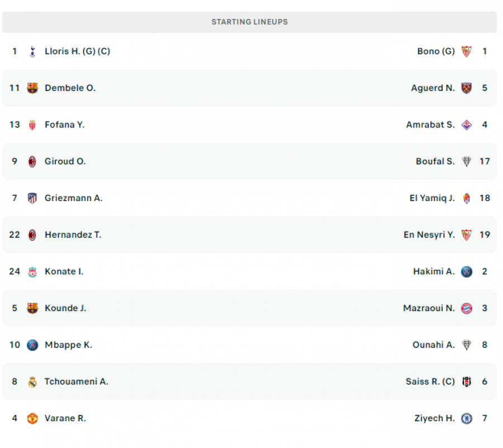The image size is (503, 448).
Task: Click West Ham crest next to Aguerd N.
Action: click(467, 88)
